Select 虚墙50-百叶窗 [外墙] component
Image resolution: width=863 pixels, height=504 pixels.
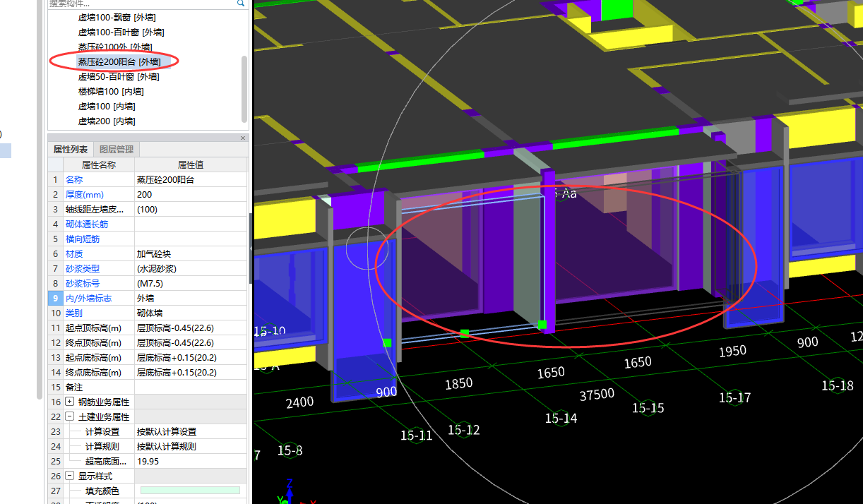(x=118, y=76)
